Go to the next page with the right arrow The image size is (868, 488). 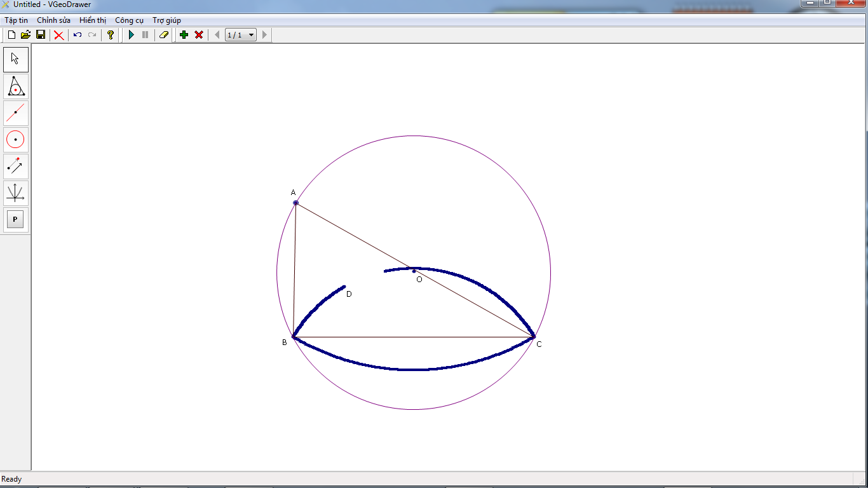pos(265,35)
